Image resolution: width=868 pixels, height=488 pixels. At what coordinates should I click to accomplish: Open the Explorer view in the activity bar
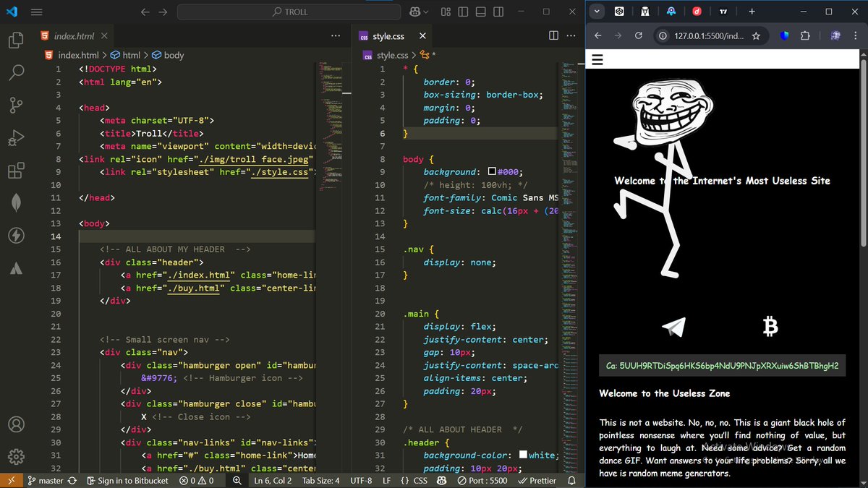click(16, 40)
